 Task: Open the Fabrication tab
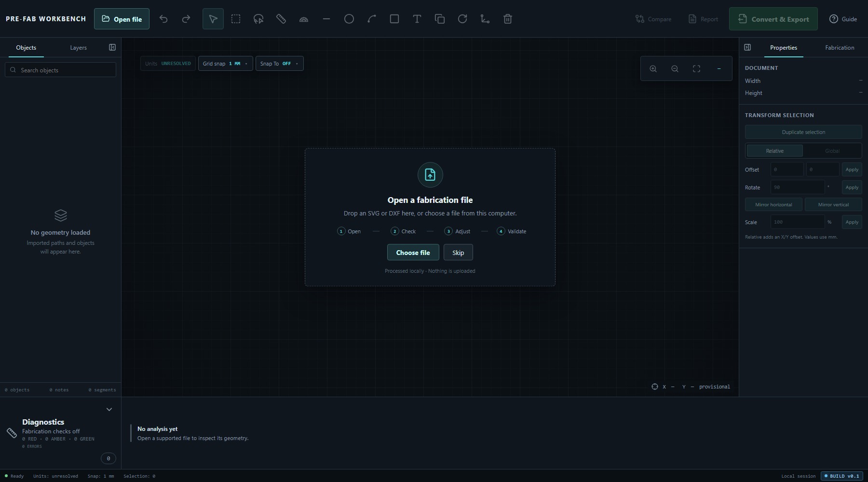pos(840,48)
